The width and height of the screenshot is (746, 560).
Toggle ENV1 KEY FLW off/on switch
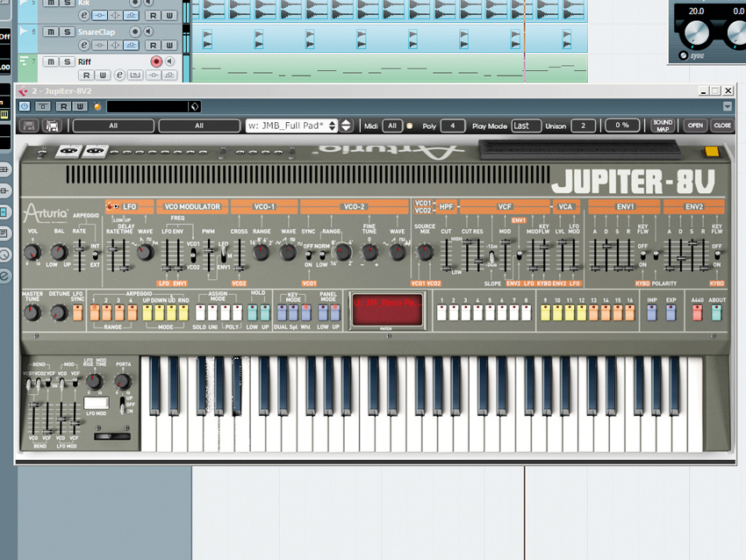click(642, 255)
